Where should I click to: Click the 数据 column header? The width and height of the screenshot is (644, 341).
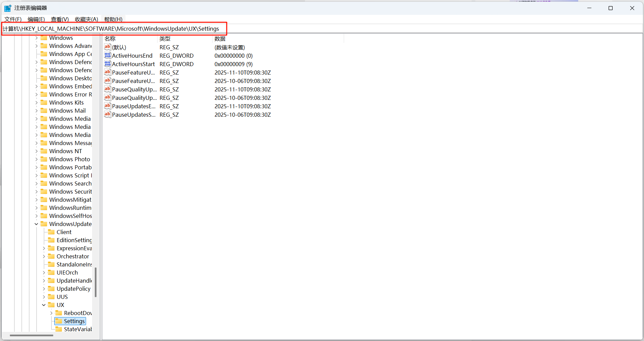(x=220, y=38)
